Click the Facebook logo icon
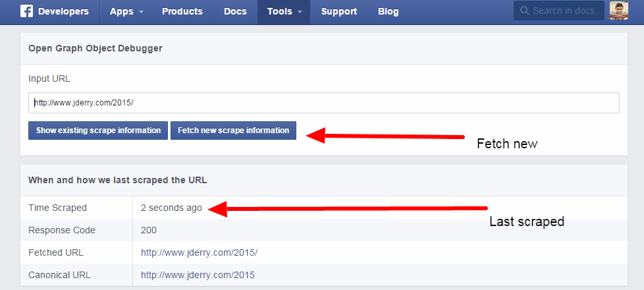644x290 pixels. [x=27, y=11]
